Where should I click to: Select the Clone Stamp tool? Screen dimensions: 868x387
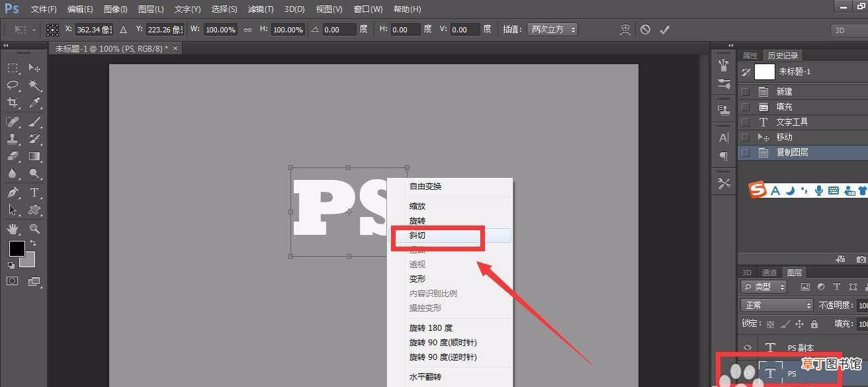pyautogui.click(x=13, y=139)
